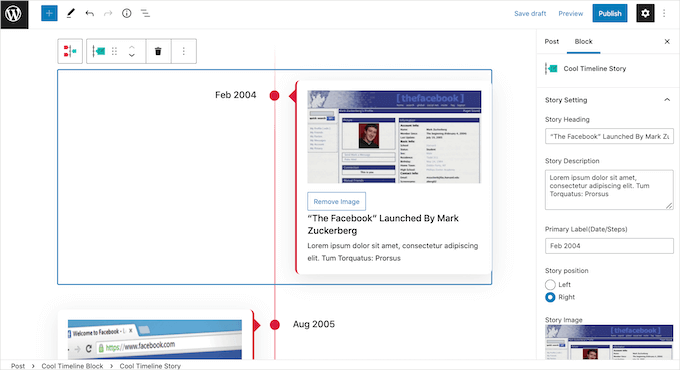
Task: Open block toolbar more options
Action: coord(183,51)
